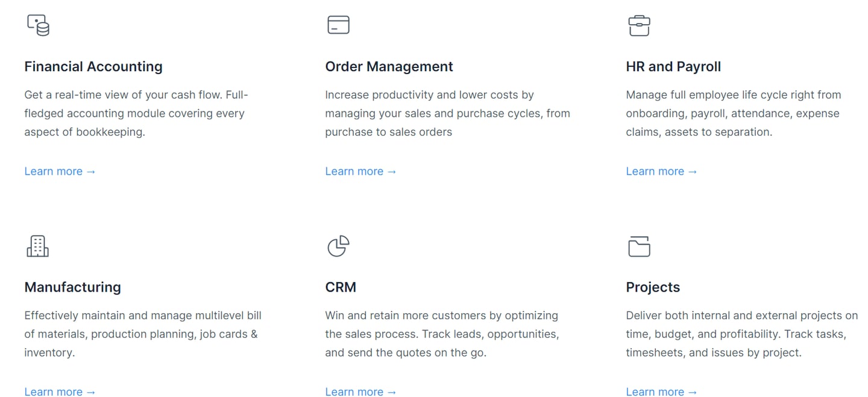Screen dimensions: 868x397
Task: Click Learn more below Projects description
Action: pyautogui.click(x=661, y=392)
